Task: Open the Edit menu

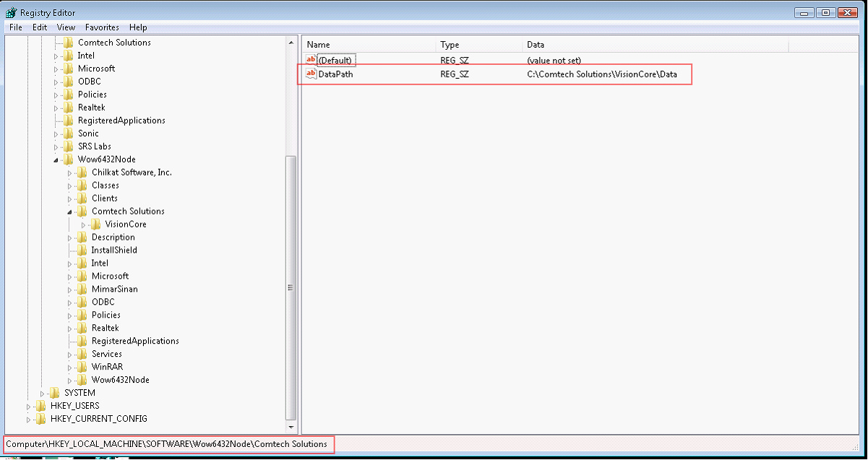Action: [40, 27]
